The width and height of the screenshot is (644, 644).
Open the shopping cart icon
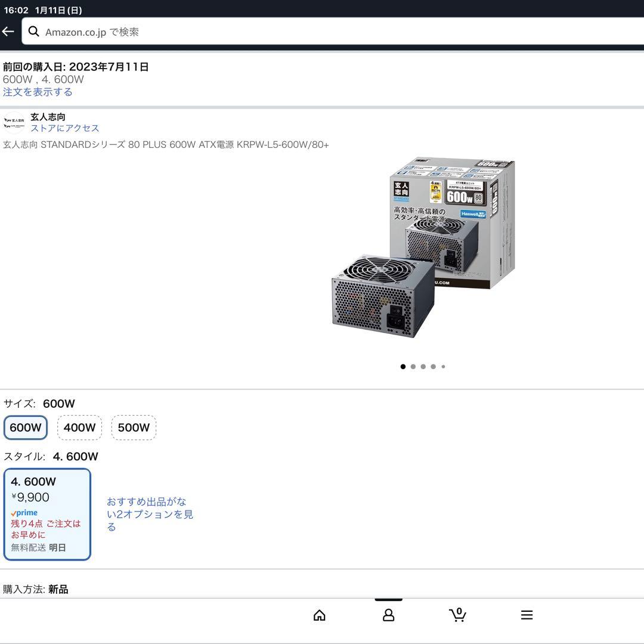point(457,615)
